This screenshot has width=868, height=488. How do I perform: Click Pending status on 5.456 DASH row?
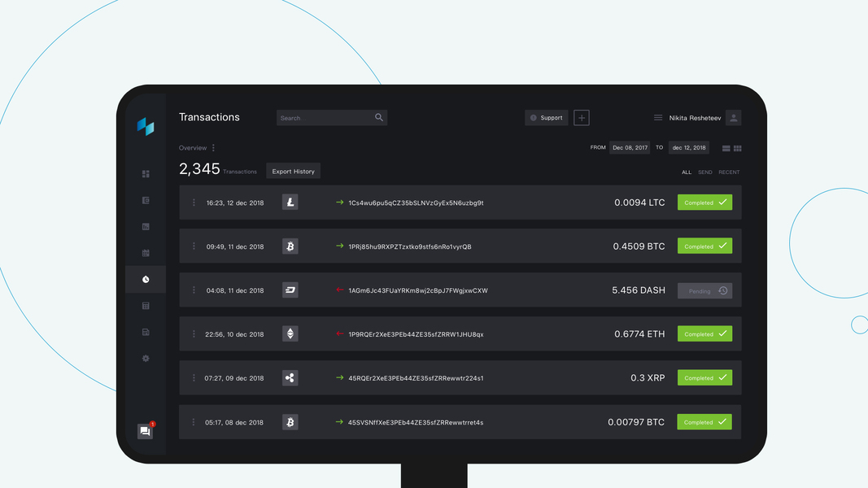704,291
